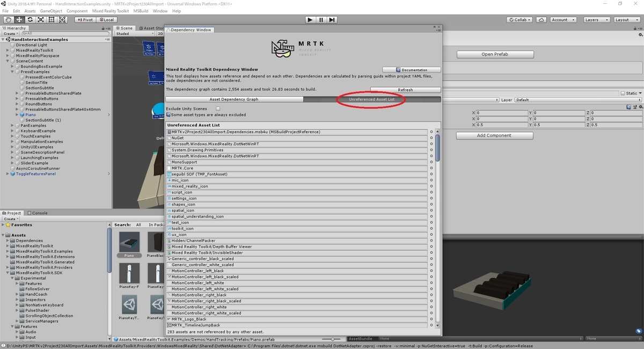This screenshot has height=349, width=644.
Task: Click the Step frame button
Action: (x=332, y=19)
